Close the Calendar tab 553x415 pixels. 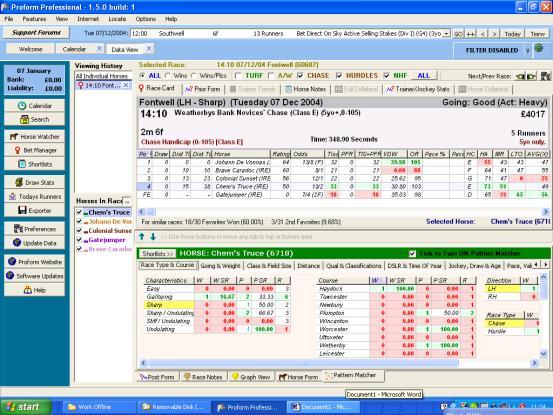tap(99, 49)
